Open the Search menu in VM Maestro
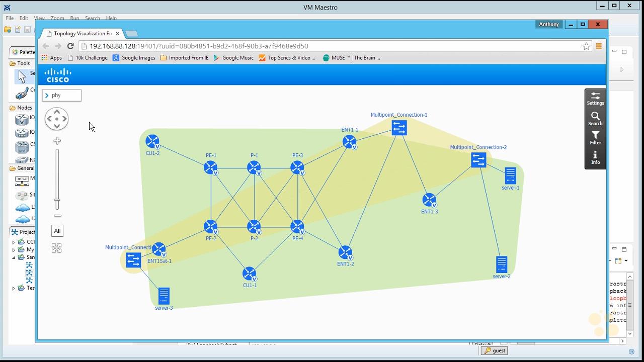This screenshot has height=362, width=644. click(93, 18)
